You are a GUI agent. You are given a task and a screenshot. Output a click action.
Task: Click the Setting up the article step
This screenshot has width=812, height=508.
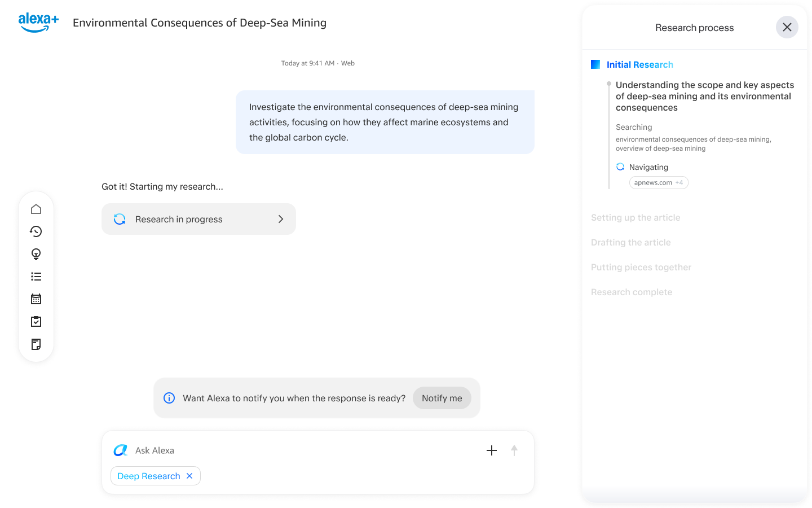coord(636,217)
